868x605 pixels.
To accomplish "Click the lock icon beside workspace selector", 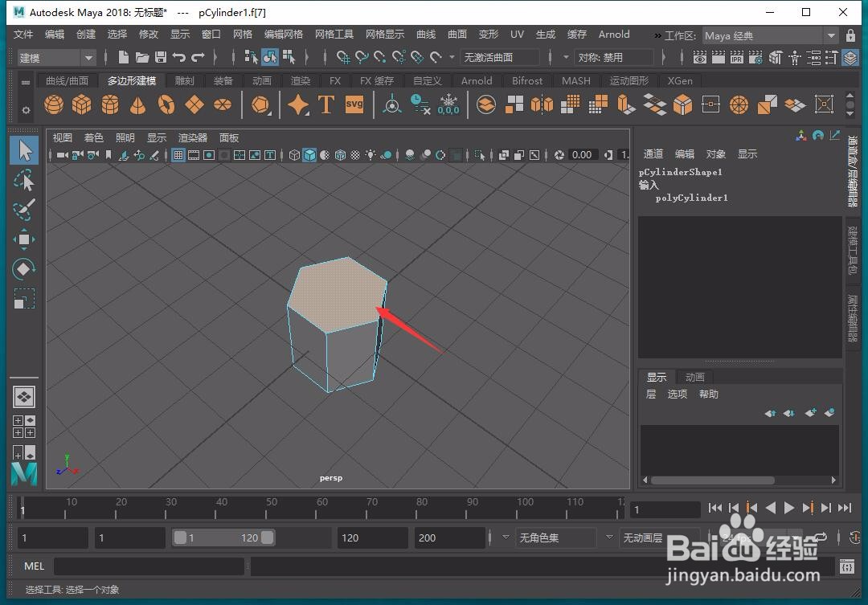I will (850, 35).
